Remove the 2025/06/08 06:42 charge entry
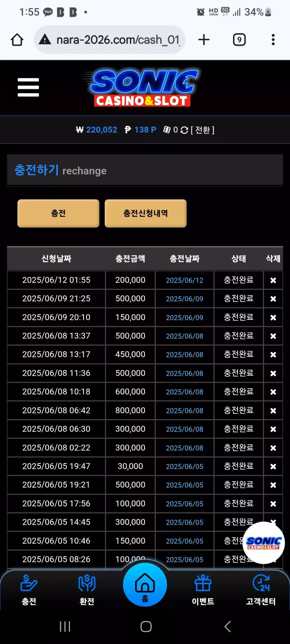290x644 pixels. 273,410
